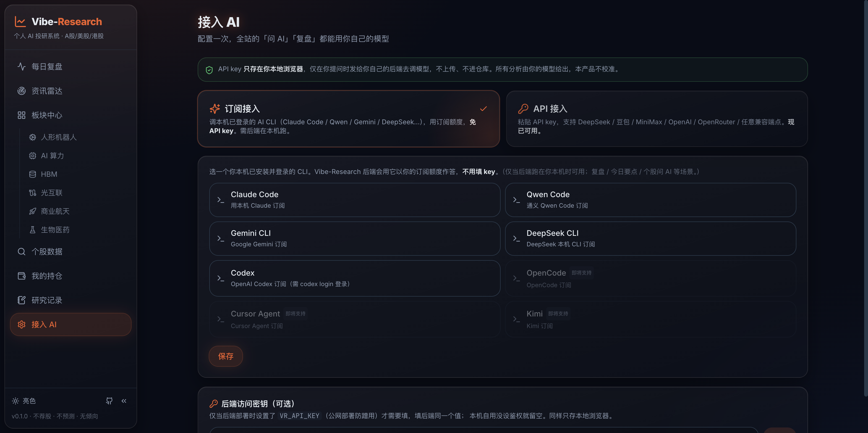
Task: Click the Vibe-Research chart logo icon
Action: [x=20, y=22]
